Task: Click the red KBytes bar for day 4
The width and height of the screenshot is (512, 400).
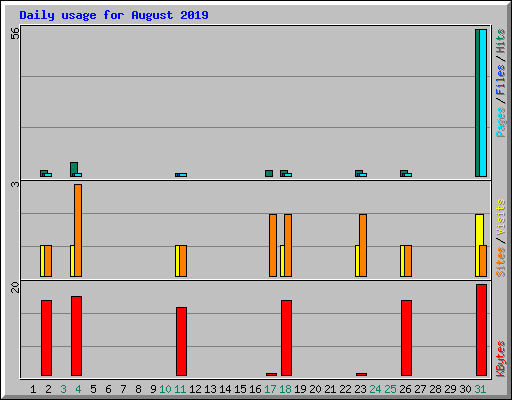Action: pyautogui.click(x=77, y=336)
